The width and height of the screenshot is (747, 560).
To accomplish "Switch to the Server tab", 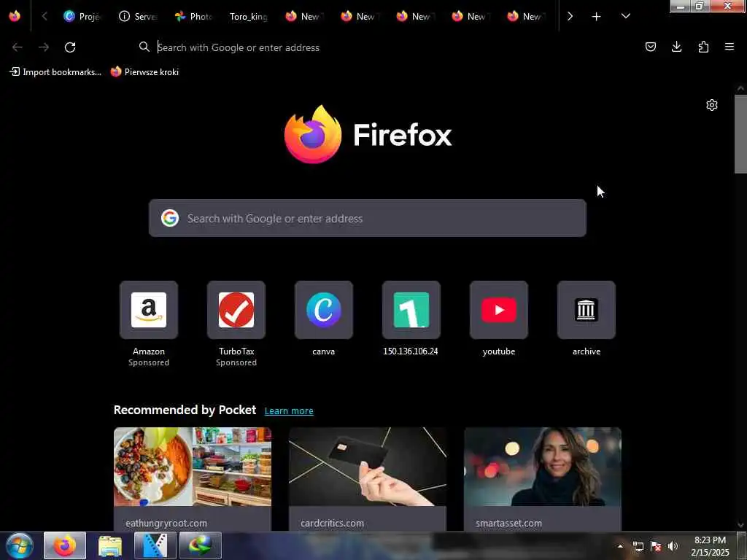I will [138, 16].
